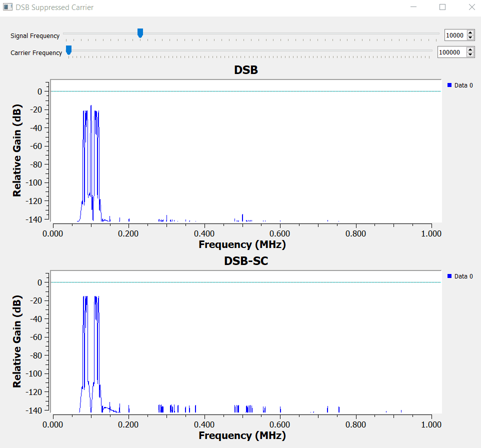
Task: Focus the Signal Frequency value field showing 10000
Action: pos(455,35)
